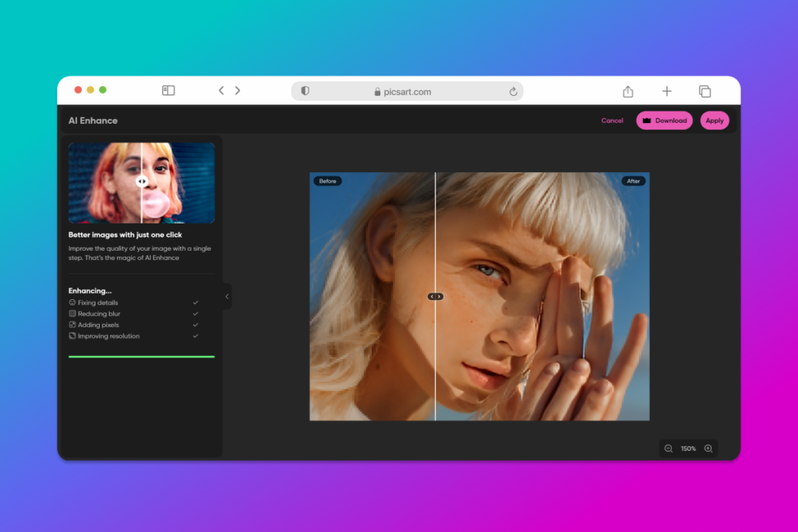Zoom in using the magnifier plus icon
This screenshot has width=798, height=532.
click(708, 448)
